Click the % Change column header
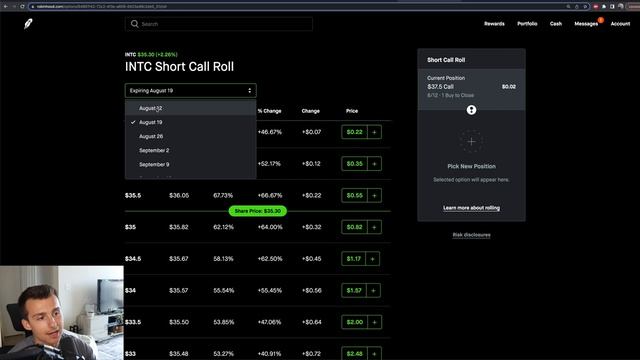This screenshot has width=640, height=360. [x=269, y=111]
